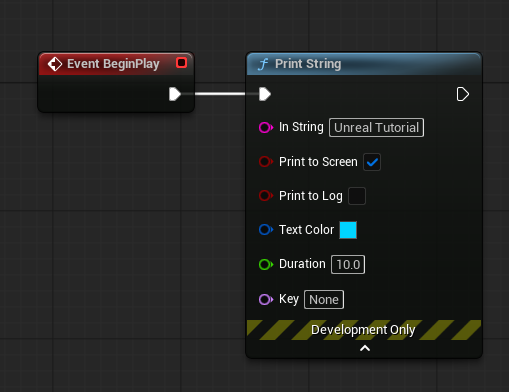
Task: Enable the Print to Log checkbox
Action: 357,196
